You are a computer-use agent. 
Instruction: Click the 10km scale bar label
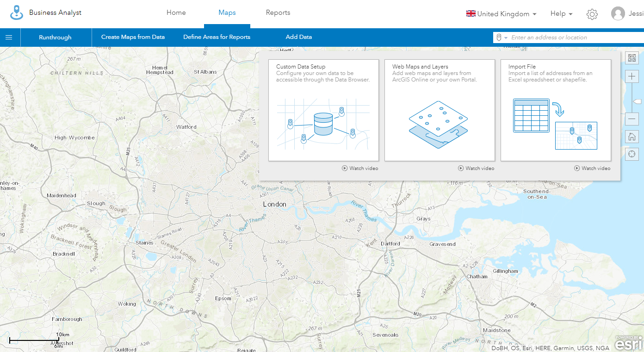tap(63, 335)
